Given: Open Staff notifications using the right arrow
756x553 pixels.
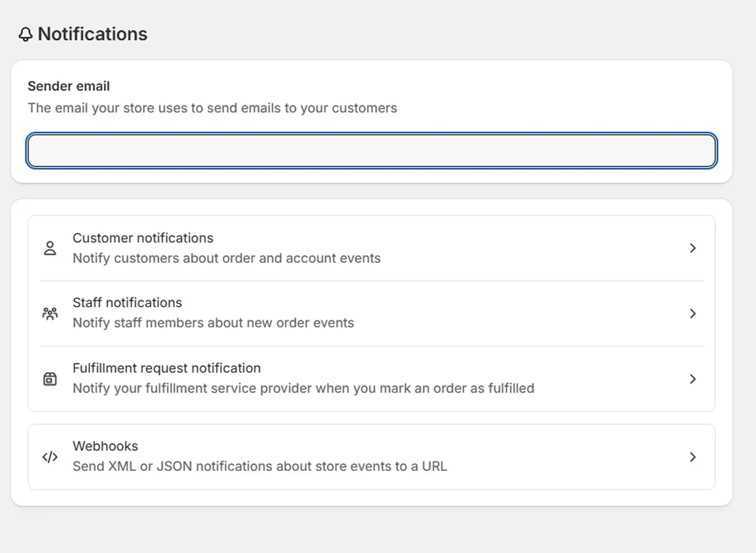Looking at the screenshot, I should (x=693, y=313).
